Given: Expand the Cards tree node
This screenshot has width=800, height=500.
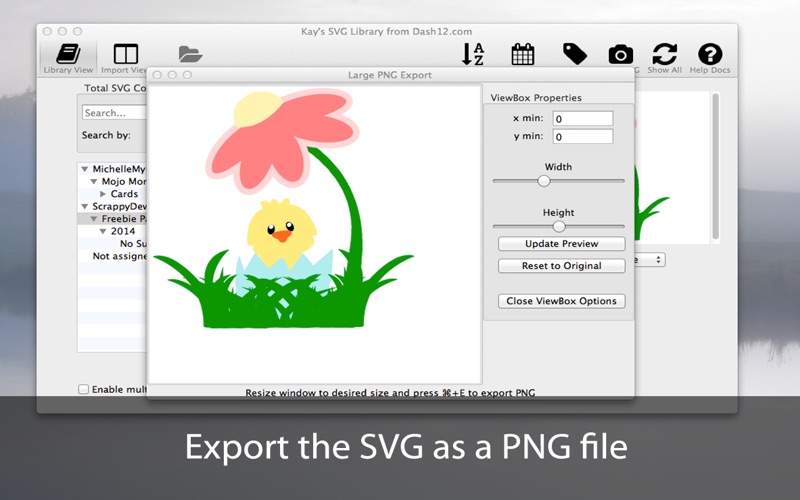Looking at the screenshot, I should 103,194.
